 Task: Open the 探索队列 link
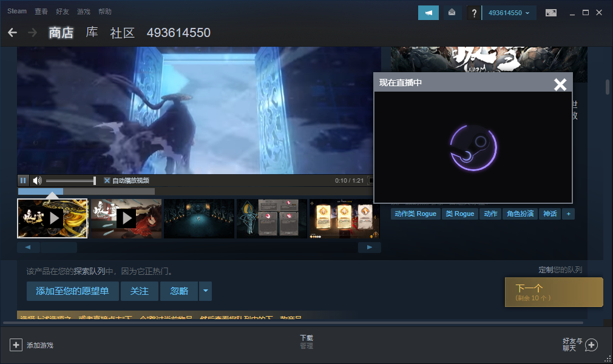(90, 271)
